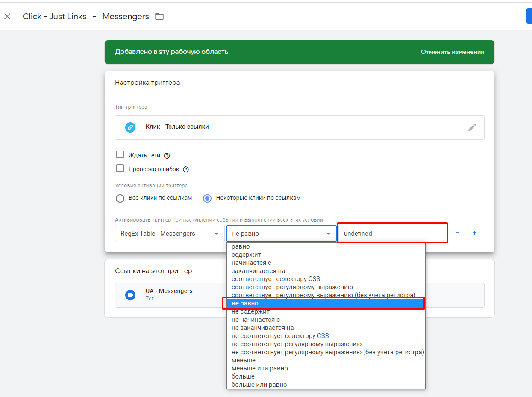Click the undefined value input field
This screenshot has height=397, width=532.
[x=392, y=234]
